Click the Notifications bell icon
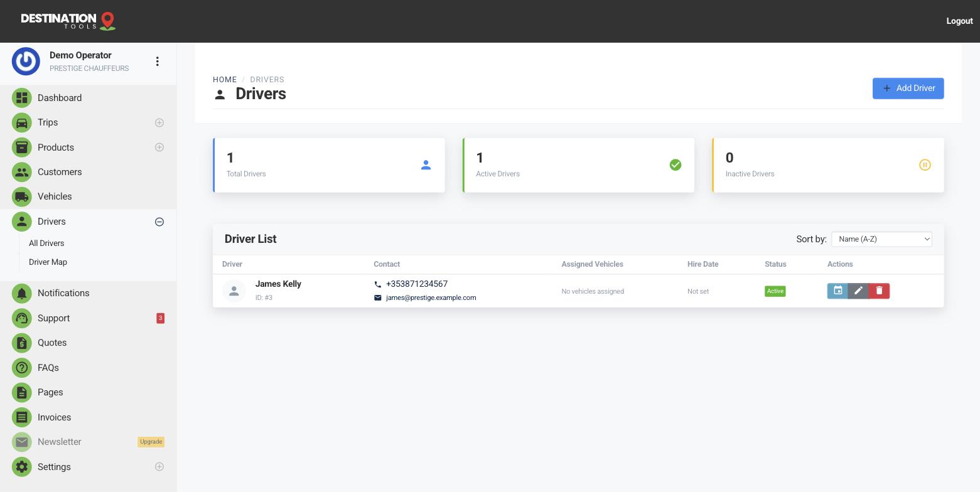980x492 pixels. click(22, 293)
